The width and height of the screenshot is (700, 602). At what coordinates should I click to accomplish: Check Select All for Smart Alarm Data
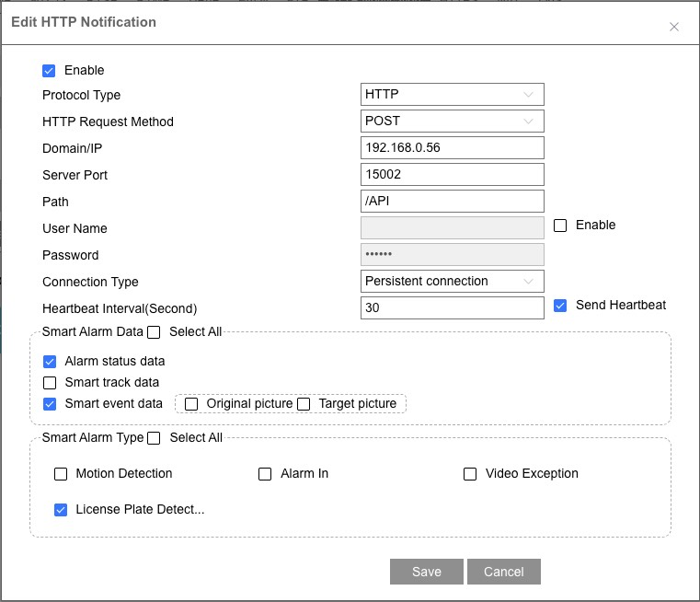pyautogui.click(x=154, y=332)
